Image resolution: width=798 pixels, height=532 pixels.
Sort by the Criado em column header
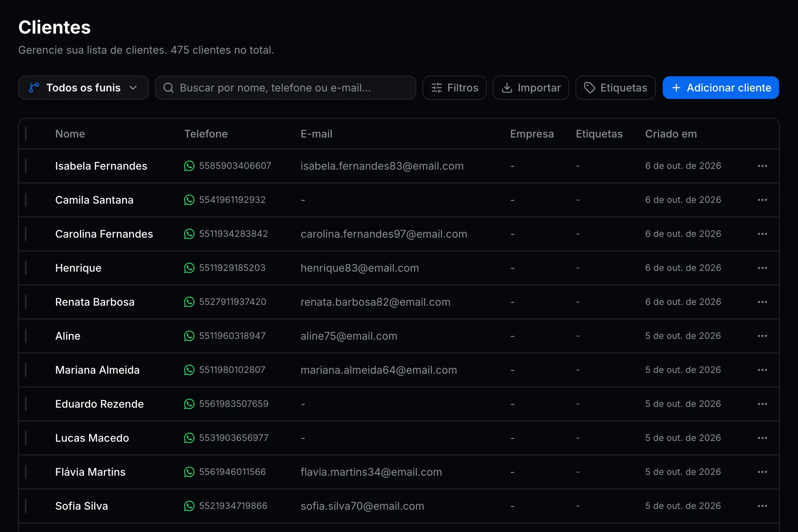671,134
